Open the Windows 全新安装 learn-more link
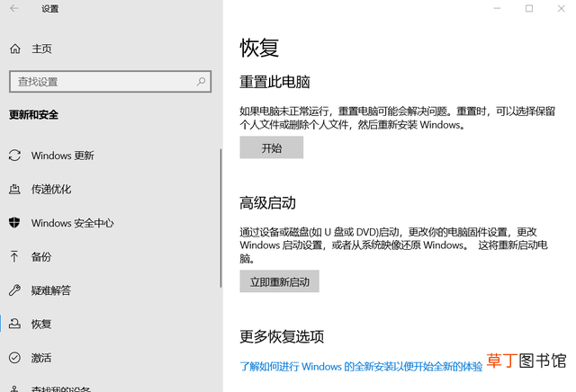The image size is (576, 392). point(361,366)
